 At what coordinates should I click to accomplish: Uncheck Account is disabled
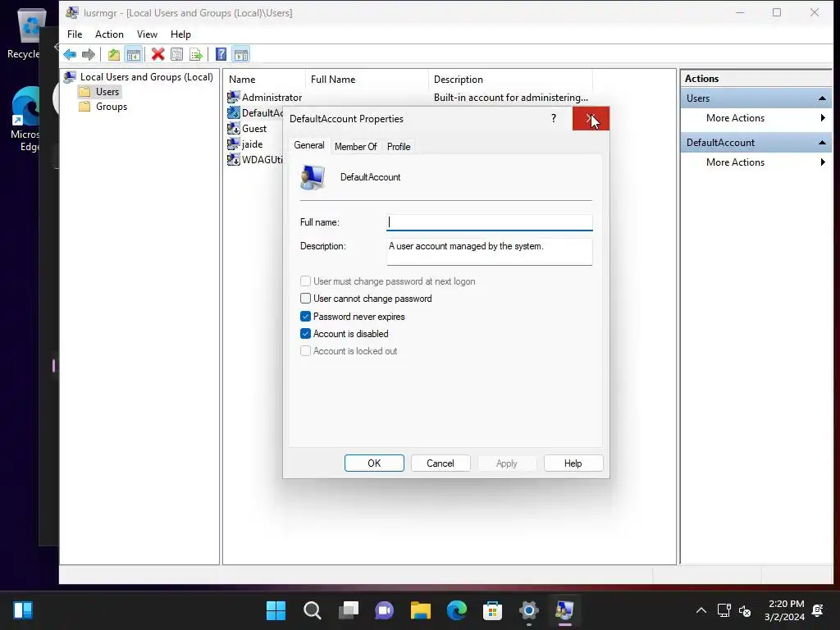tap(305, 334)
